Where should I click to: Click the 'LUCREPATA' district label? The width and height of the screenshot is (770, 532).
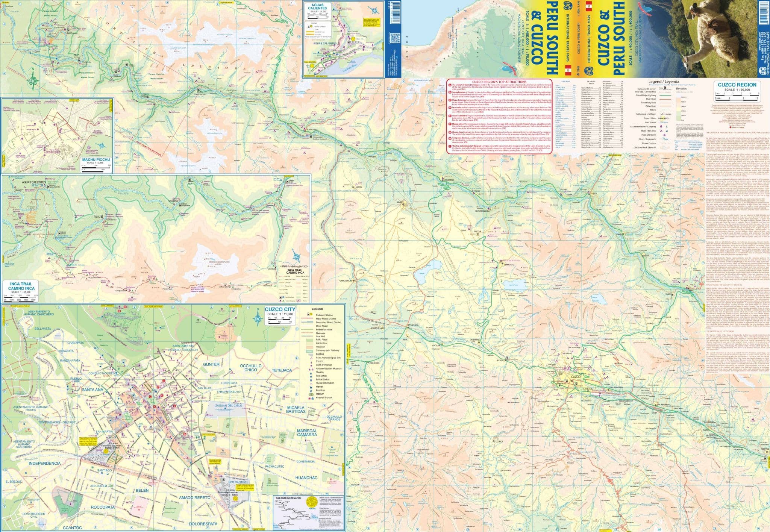(x=230, y=383)
